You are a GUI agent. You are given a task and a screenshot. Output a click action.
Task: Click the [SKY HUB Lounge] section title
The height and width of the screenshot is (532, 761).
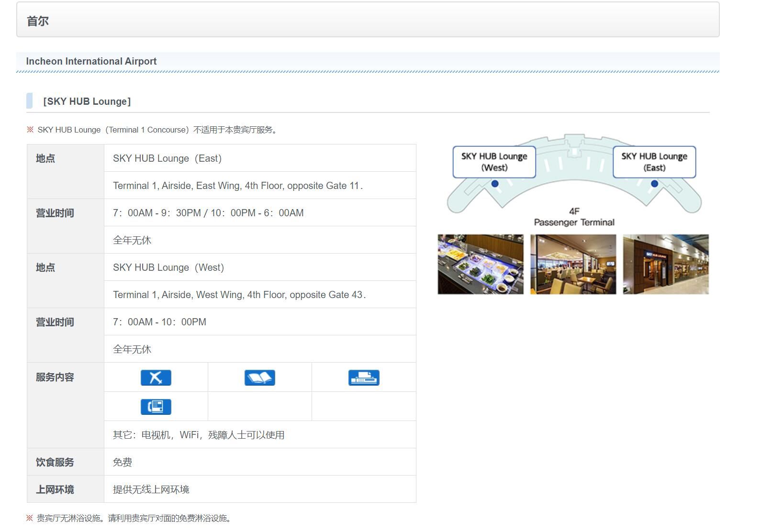point(87,101)
